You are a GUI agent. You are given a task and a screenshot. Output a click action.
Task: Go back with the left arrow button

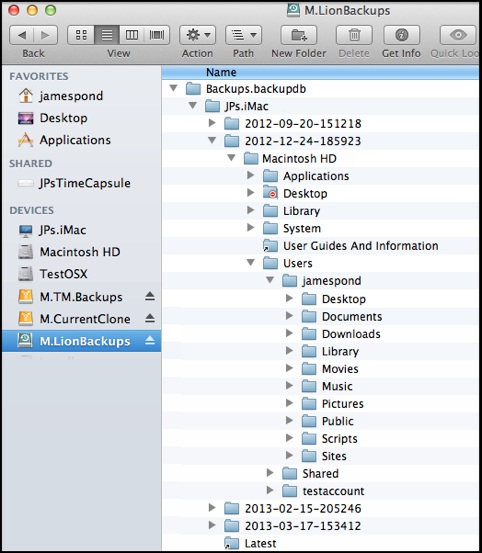tap(22, 35)
